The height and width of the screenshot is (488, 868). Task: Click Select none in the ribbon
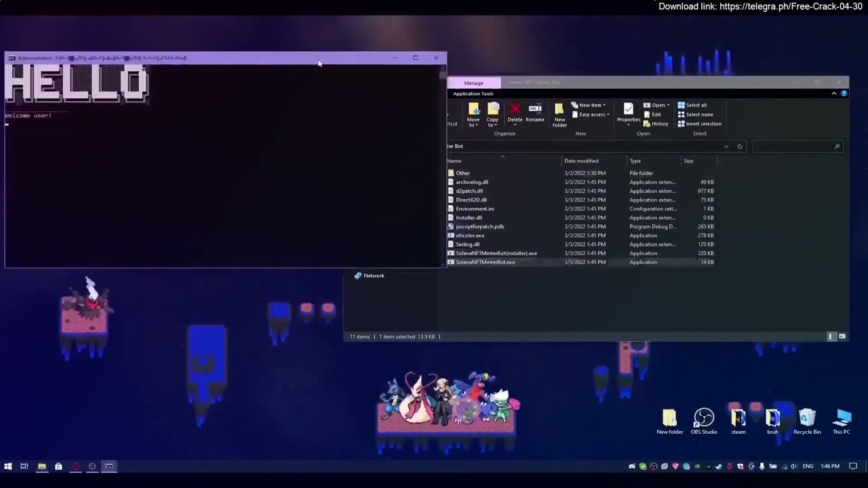click(695, 115)
